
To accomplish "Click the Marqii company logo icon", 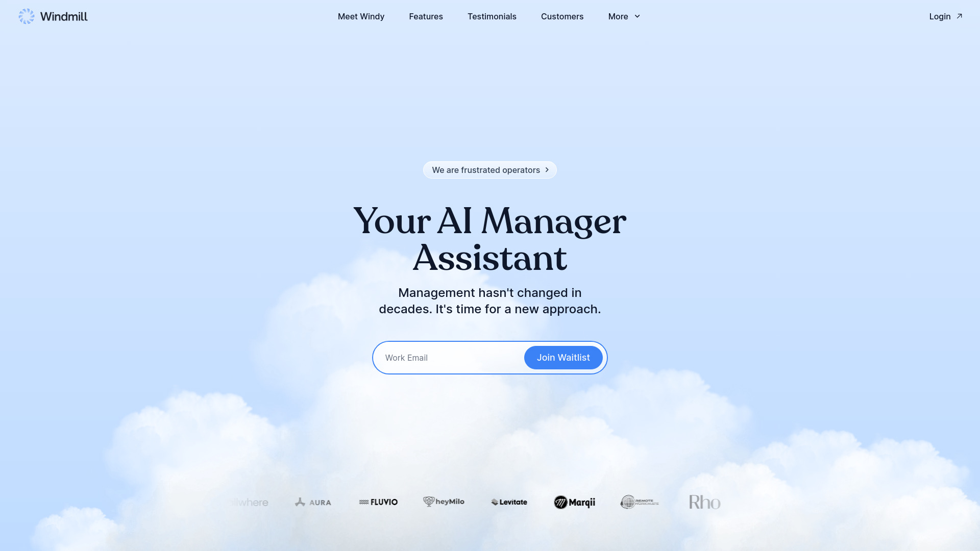I will point(558,502).
